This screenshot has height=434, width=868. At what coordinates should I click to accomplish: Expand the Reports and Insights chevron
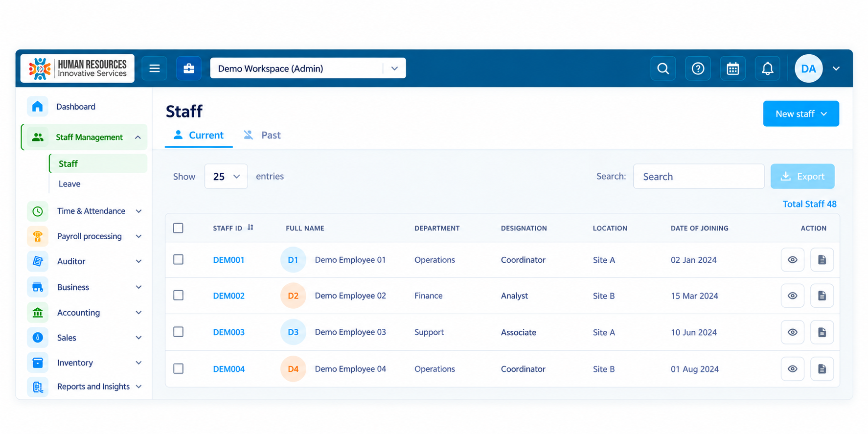pos(138,387)
